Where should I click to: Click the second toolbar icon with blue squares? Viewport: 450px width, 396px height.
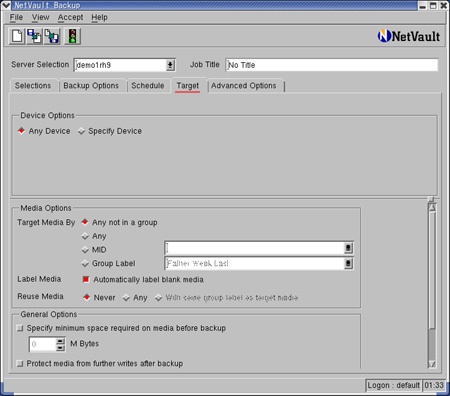35,36
